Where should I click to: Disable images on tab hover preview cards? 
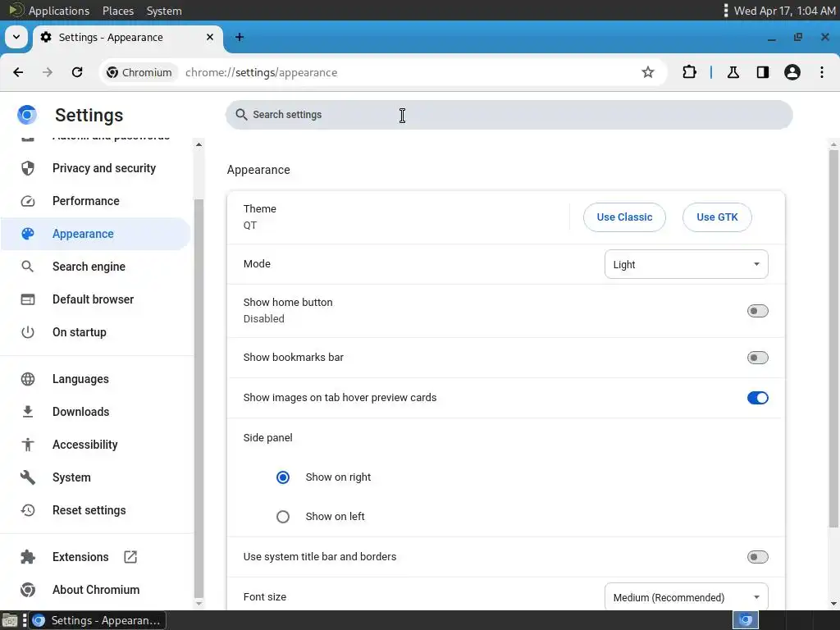pos(757,398)
